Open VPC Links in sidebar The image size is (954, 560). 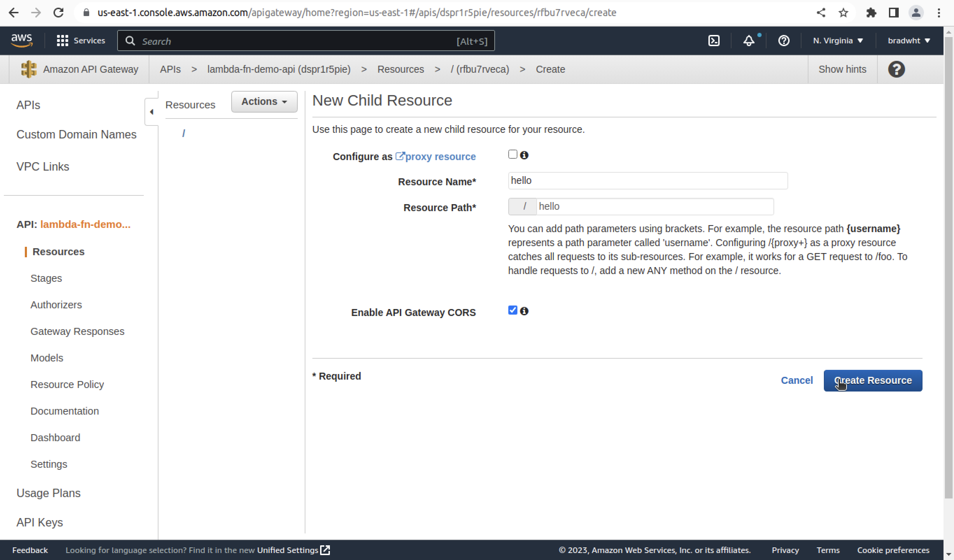42,166
